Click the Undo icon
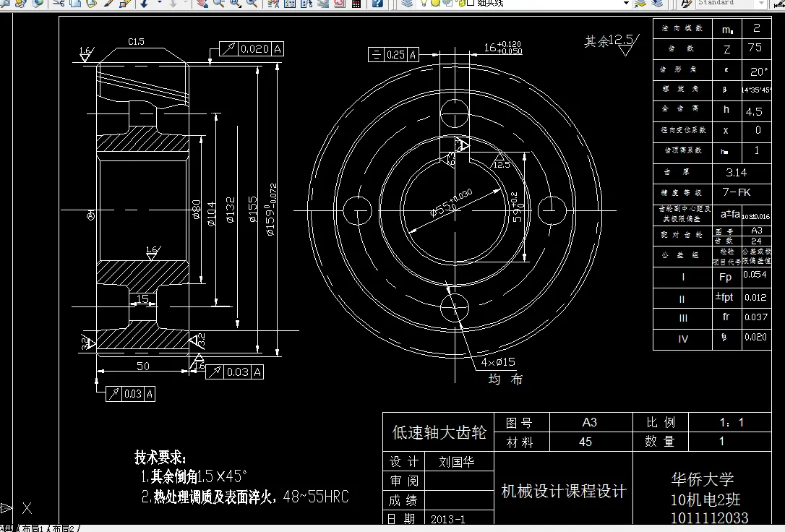 click(142, 5)
